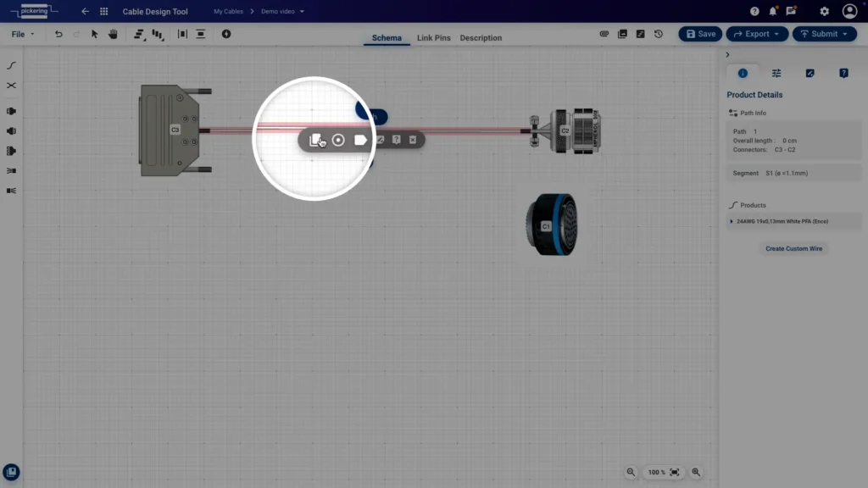868x488 pixels.
Task: Open the vertical align options
Action: tap(158, 34)
